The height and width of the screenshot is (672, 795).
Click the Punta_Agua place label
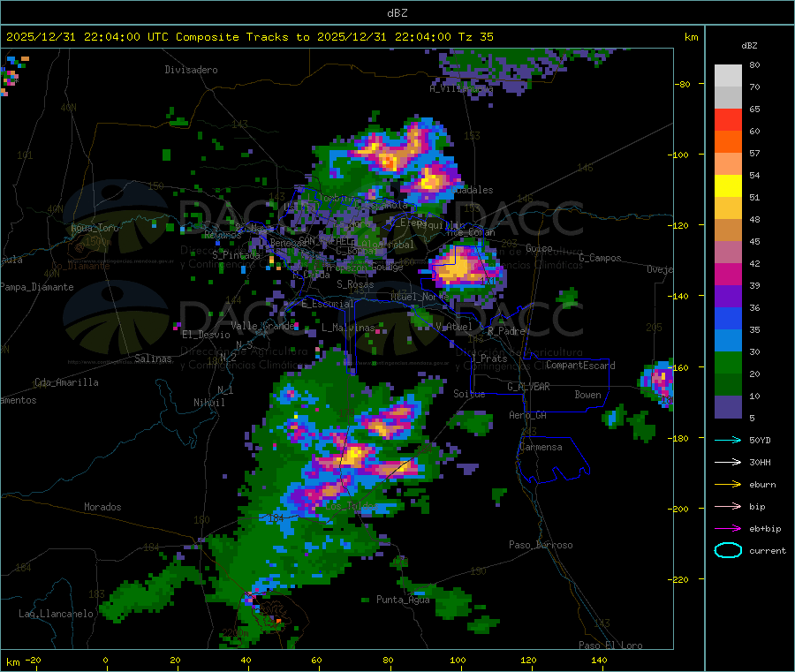pos(403,600)
